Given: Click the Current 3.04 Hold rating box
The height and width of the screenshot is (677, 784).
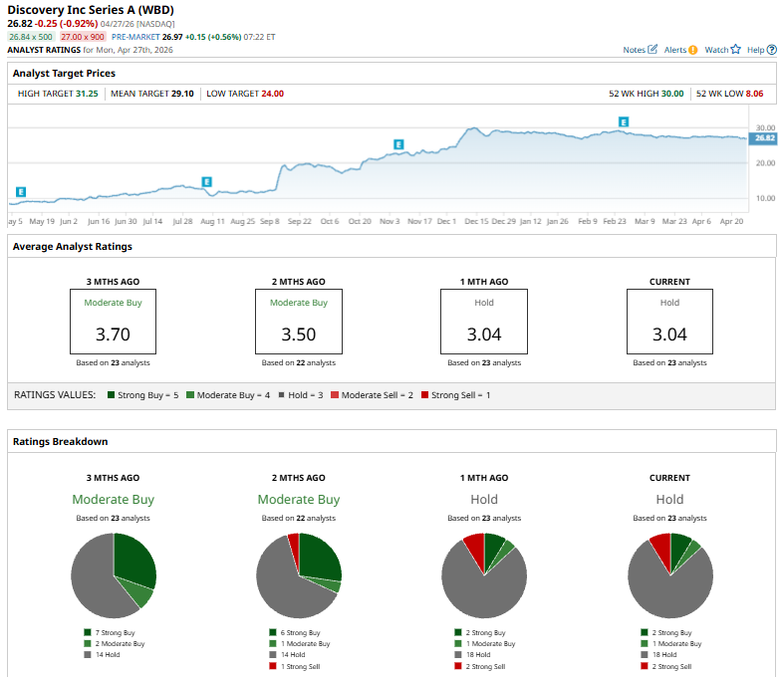Looking at the screenshot, I should (x=669, y=322).
